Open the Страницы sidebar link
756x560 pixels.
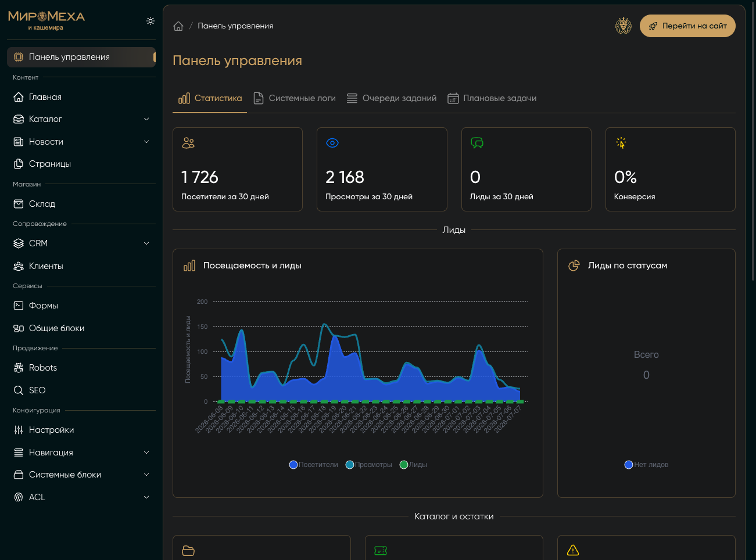(x=81, y=164)
